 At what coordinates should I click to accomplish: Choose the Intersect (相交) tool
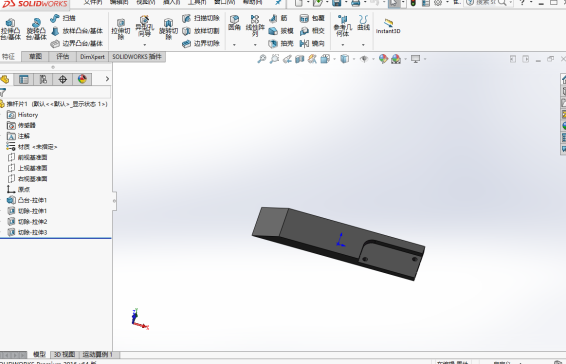click(312, 31)
